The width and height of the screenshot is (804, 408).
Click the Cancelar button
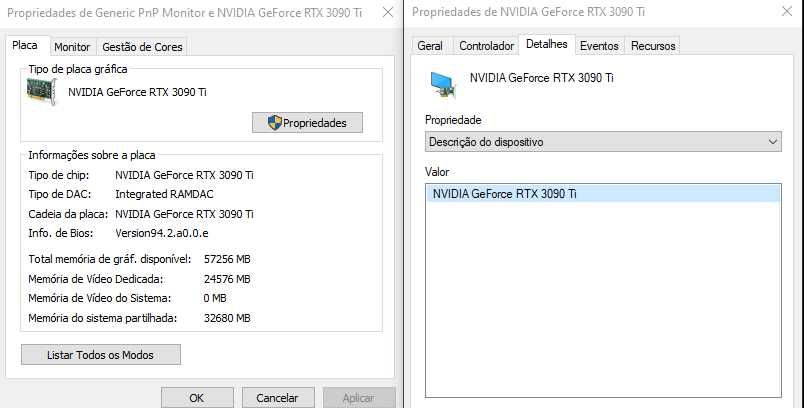[277, 397]
